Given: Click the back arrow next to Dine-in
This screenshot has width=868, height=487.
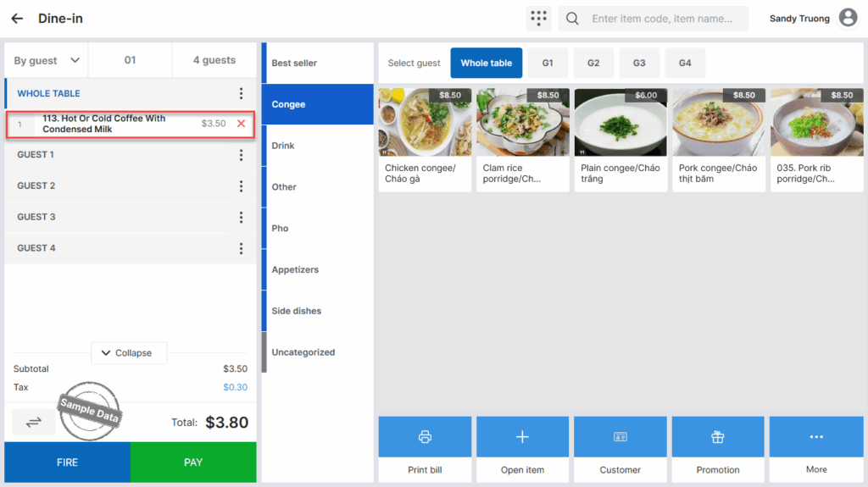Looking at the screenshot, I should 17,19.
